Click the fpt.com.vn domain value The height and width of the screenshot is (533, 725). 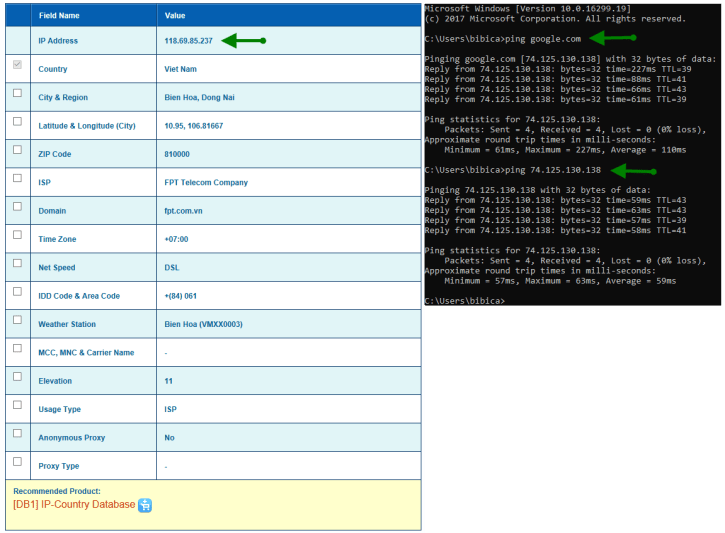tap(184, 211)
